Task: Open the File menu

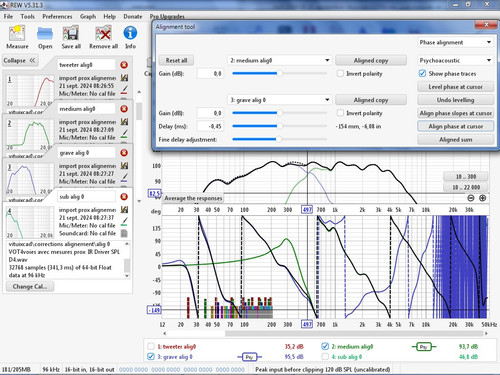Action: 8,16
